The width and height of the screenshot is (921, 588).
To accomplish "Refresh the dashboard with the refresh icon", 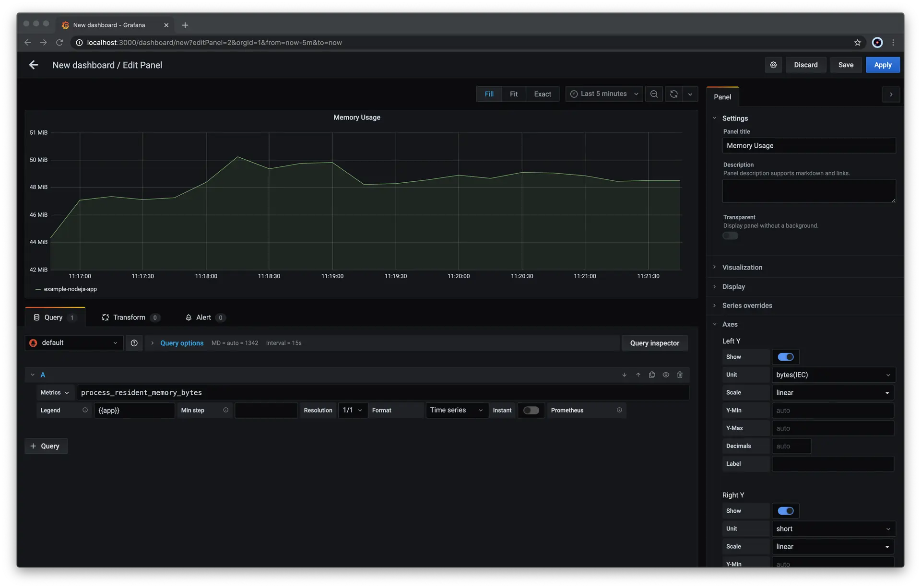I will coord(673,94).
